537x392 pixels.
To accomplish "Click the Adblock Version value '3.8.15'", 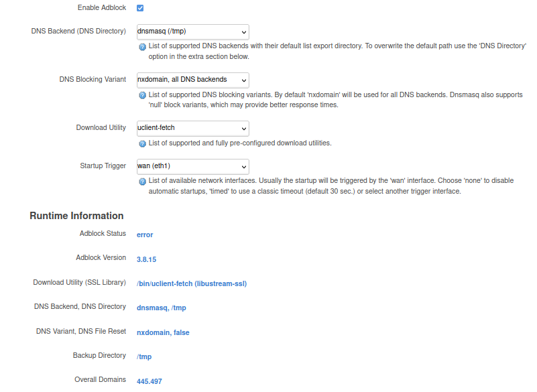I will (x=147, y=259).
